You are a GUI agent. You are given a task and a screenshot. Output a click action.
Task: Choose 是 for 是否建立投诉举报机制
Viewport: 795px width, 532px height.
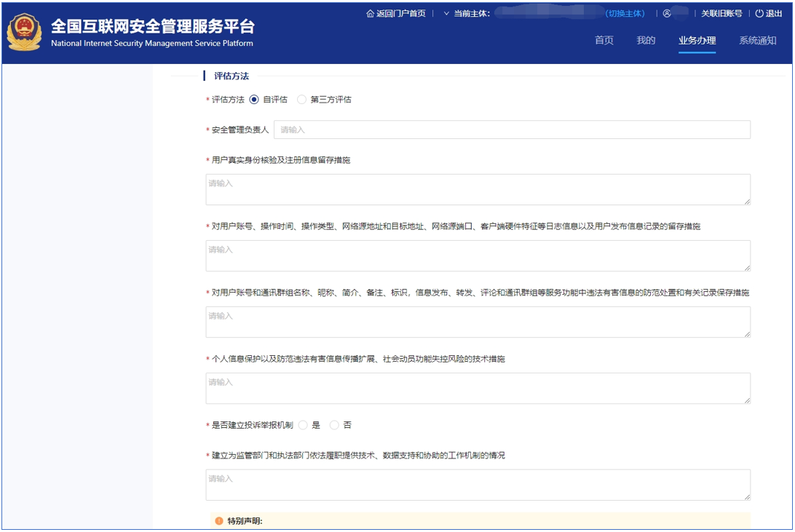303,425
